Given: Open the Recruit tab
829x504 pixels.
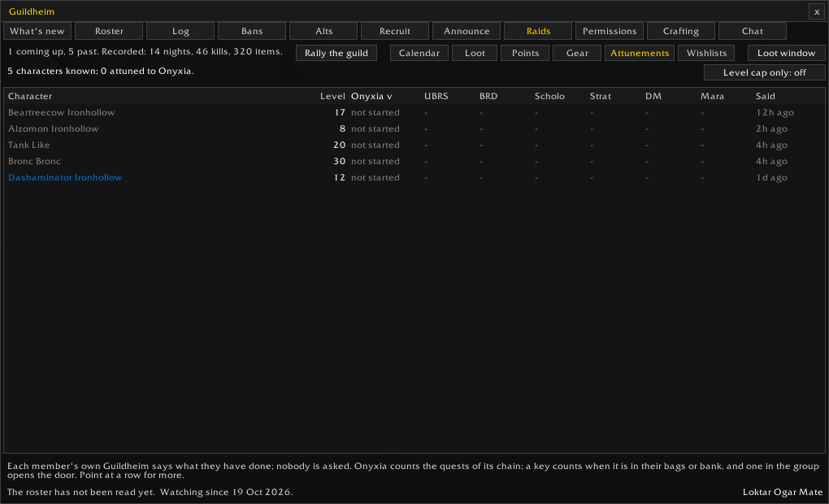Looking at the screenshot, I should pos(395,31).
